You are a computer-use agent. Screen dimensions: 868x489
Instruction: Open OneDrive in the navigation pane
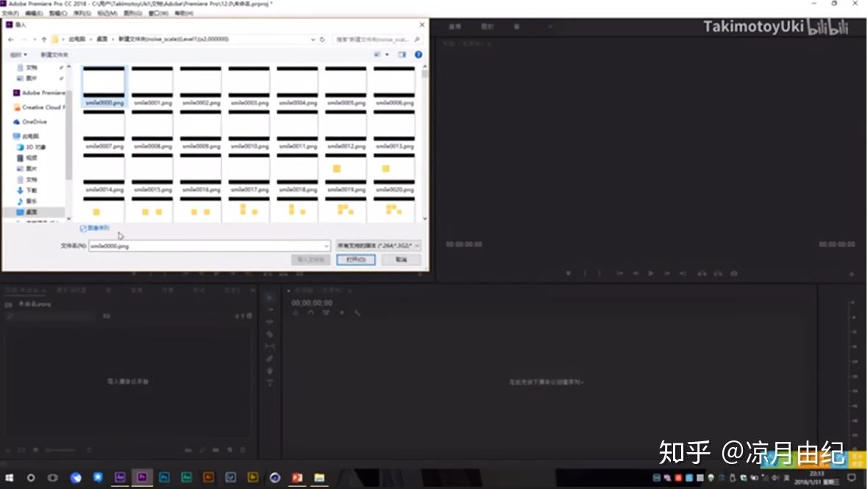tap(35, 121)
